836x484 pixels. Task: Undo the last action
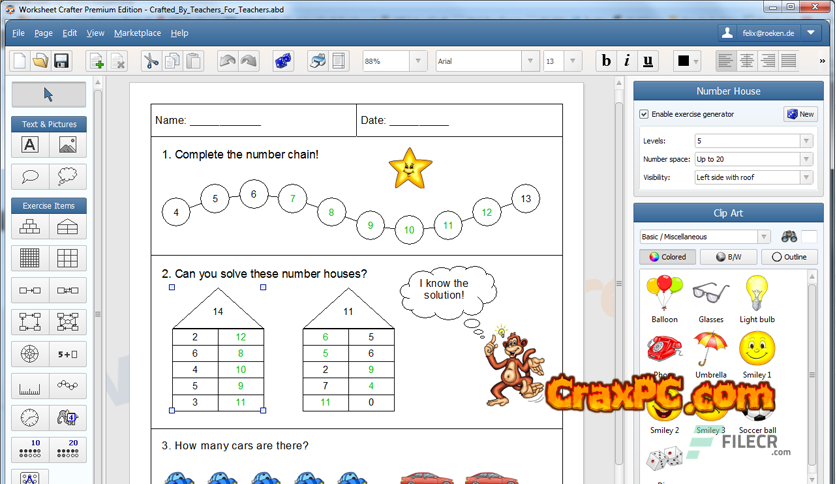pos(228,61)
